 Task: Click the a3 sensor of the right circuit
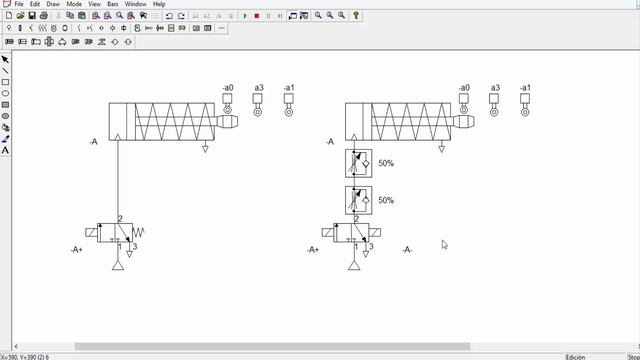click(x=494, y=105)
